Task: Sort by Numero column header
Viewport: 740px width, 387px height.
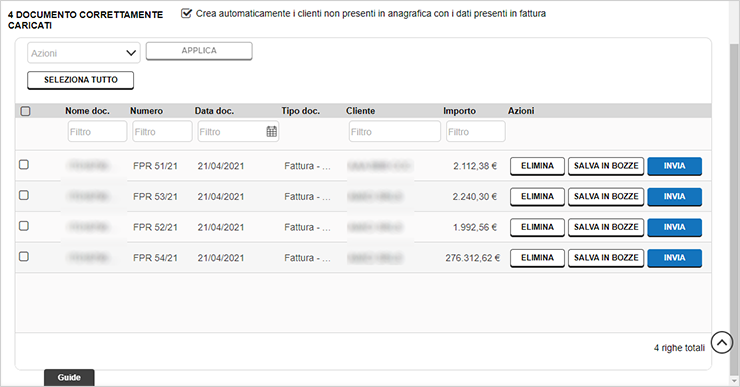Action: (x=146, y=111)
